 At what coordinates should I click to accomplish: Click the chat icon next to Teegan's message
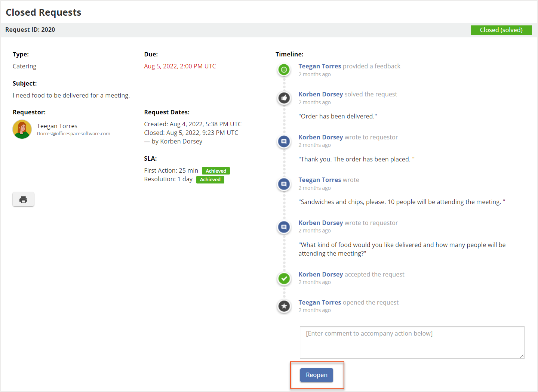284,184
